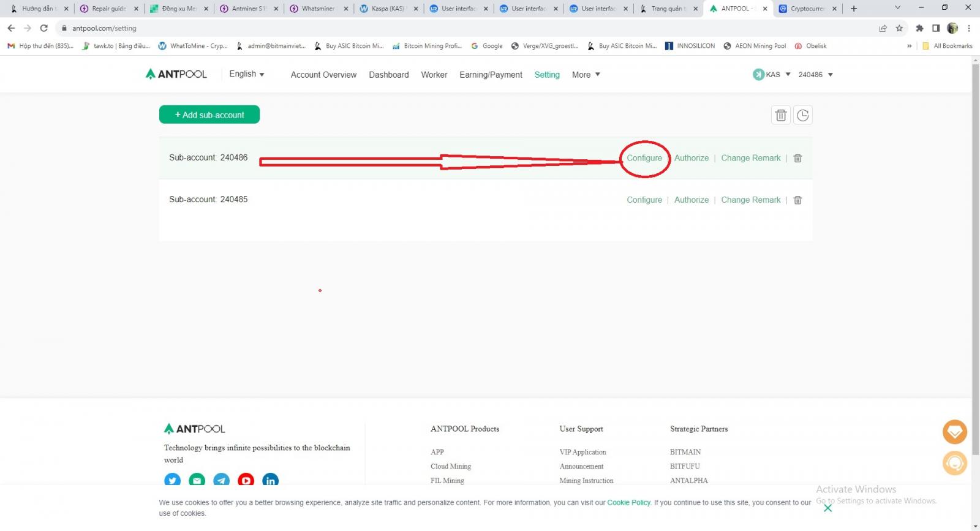Screen dimensions: 980x531
Task: Bookmark this page with the star icon
Action: pos(899,28)
